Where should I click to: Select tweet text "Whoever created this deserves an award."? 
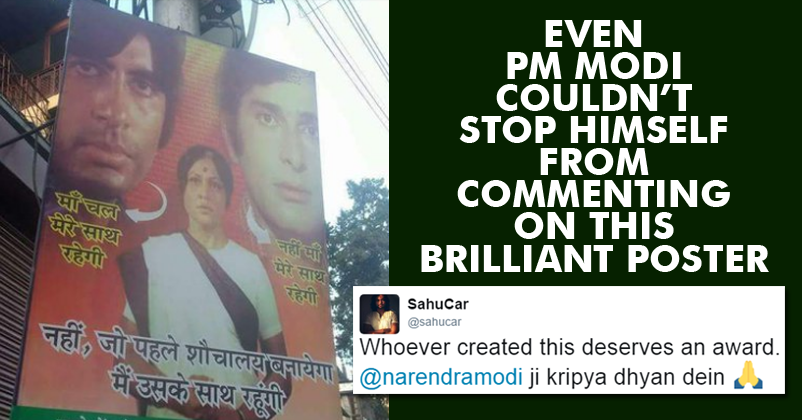click(x=569, y=347)
